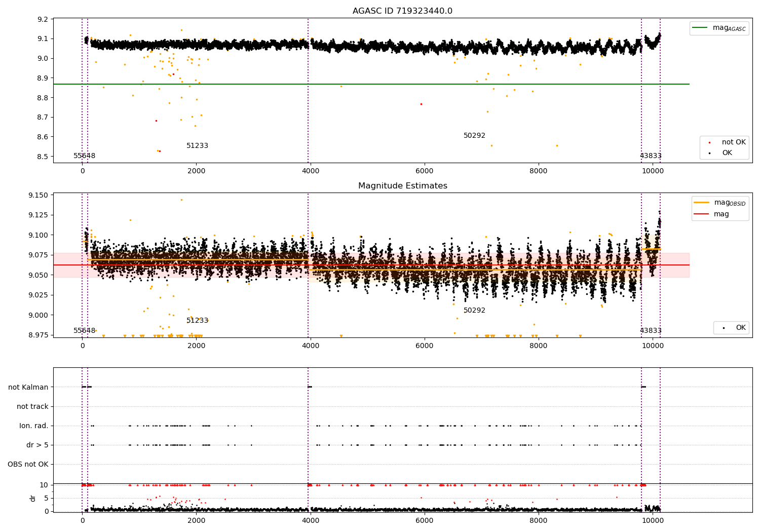
Task: Click the "OBS not OK" axis label
Action: click(28, 464)
